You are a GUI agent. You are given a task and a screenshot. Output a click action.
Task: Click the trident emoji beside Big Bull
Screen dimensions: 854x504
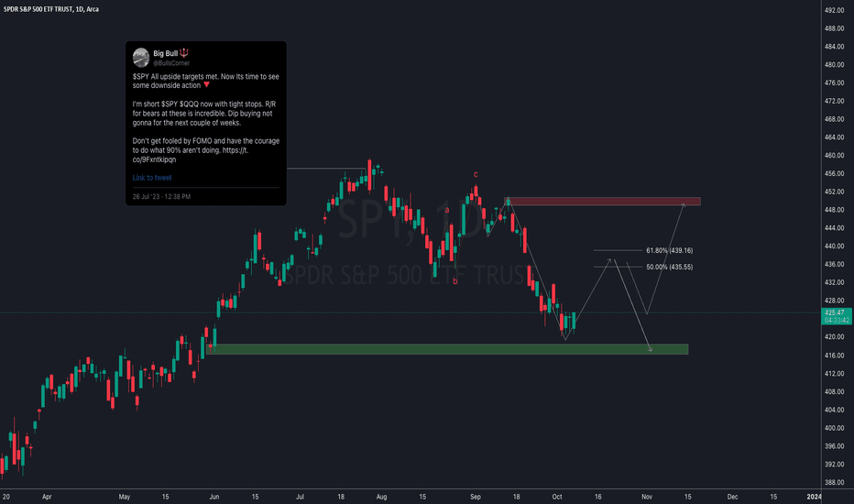[184, 53]
